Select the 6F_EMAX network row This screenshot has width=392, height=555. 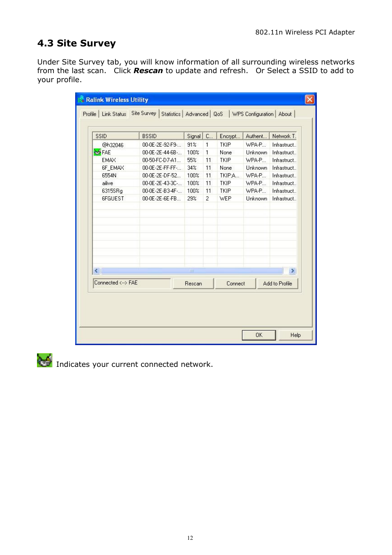[x=195, y=168]
